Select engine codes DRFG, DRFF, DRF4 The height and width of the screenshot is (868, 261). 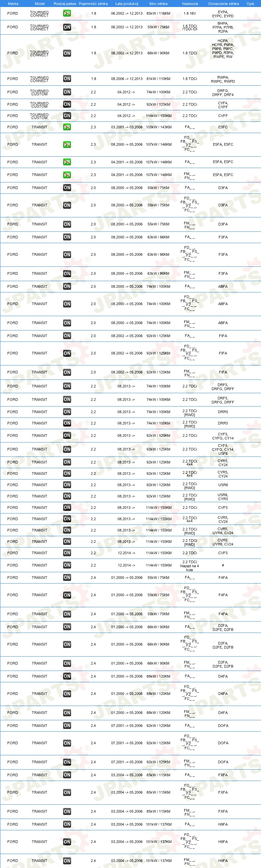coord(223,93)
